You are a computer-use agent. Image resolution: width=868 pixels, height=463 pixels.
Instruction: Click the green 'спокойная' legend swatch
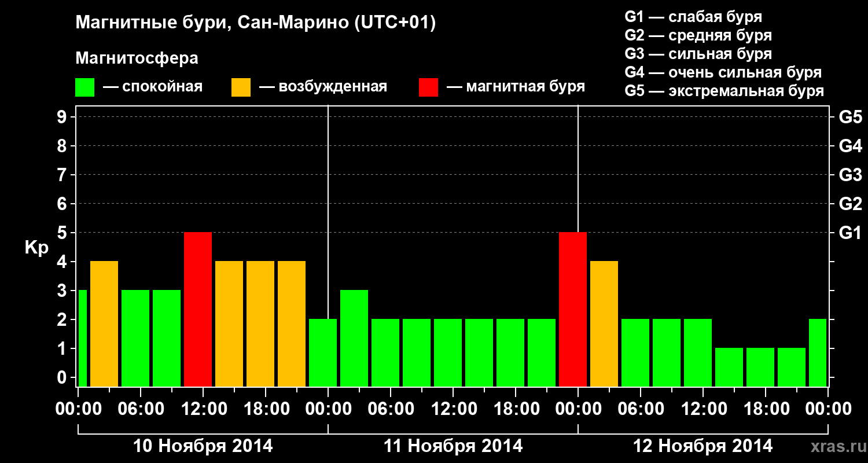coord(84,87)
